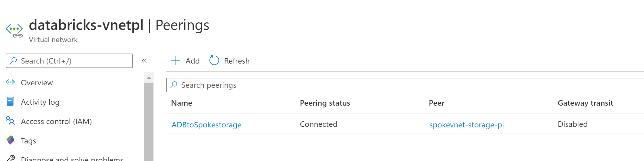Click the Diagnose and solve problems wrench icon

point(11,158)
